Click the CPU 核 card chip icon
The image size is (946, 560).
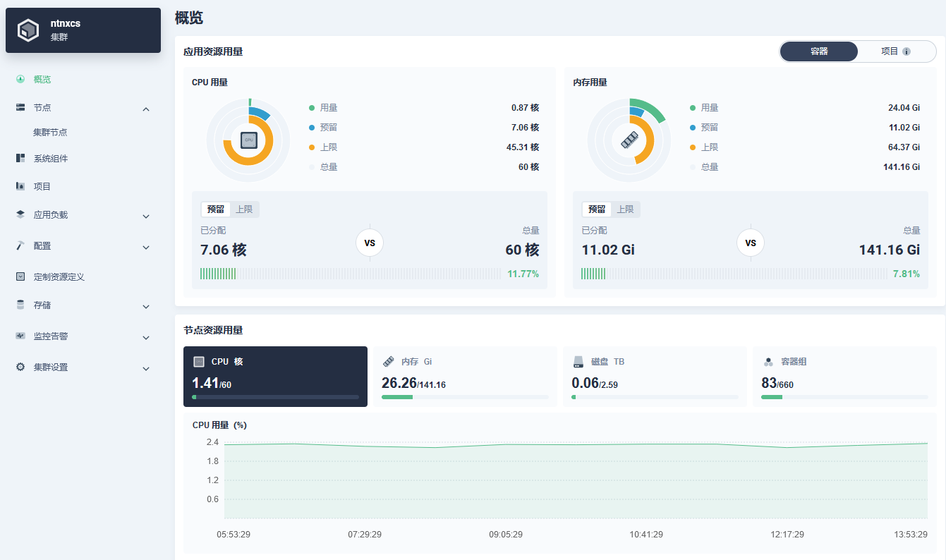click(199, 361)
